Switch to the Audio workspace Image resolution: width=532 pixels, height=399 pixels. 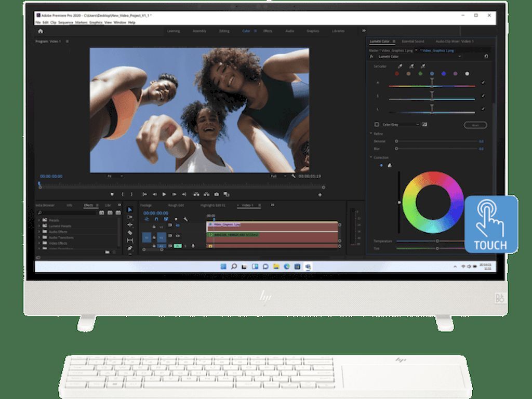(x=290, y=31)
